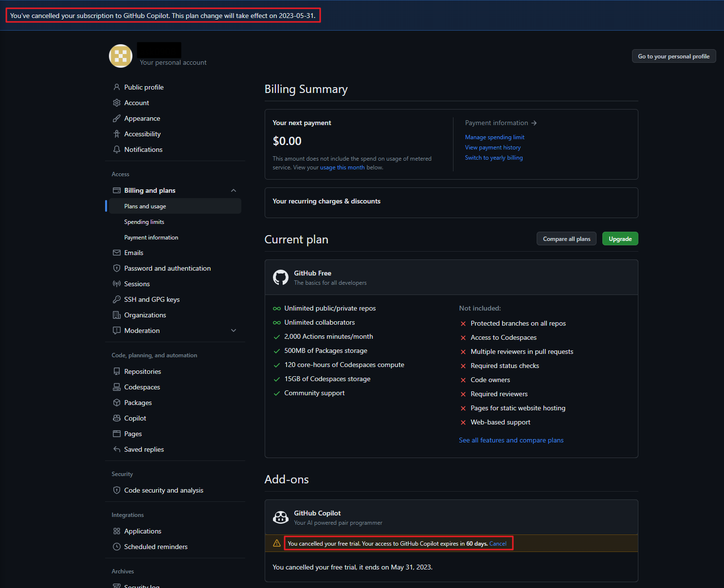
Task: Open Spending limits menu item
Action: pos(175,221)
